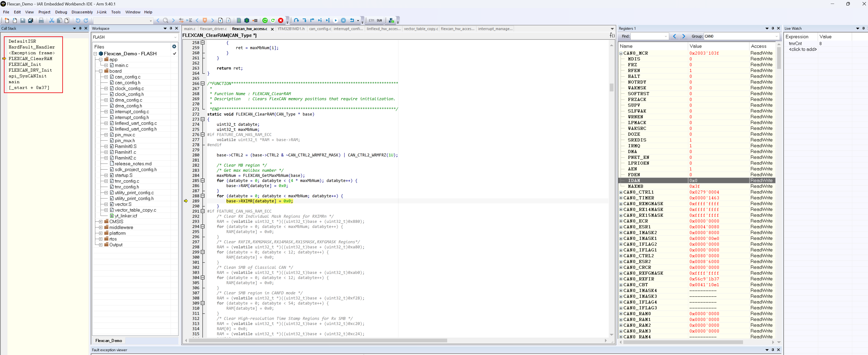
Task: Collapse the CAN0_MCR register group
Action: [621, 53]
